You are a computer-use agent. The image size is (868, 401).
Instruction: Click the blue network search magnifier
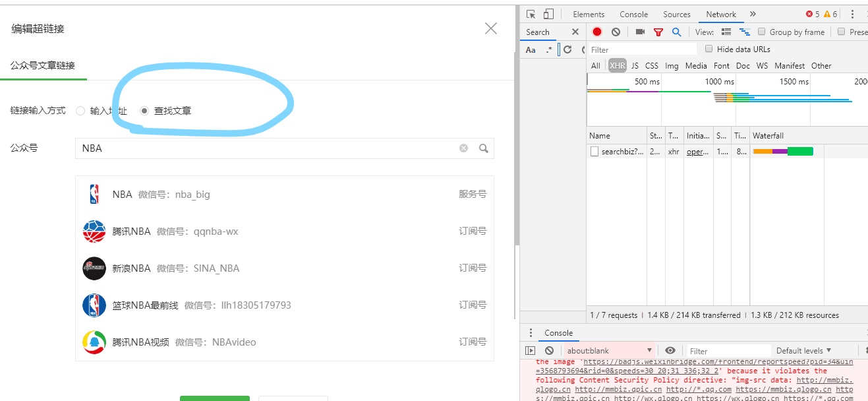pyautogui.click(x=676, y=32)
